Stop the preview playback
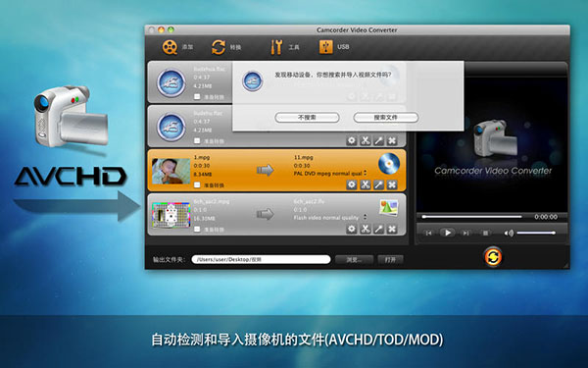The image size is (588, 368). [x=485, y=234]
